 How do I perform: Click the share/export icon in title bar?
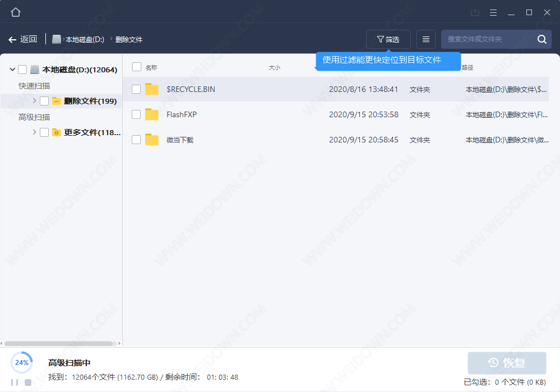[x=475, y=12]
